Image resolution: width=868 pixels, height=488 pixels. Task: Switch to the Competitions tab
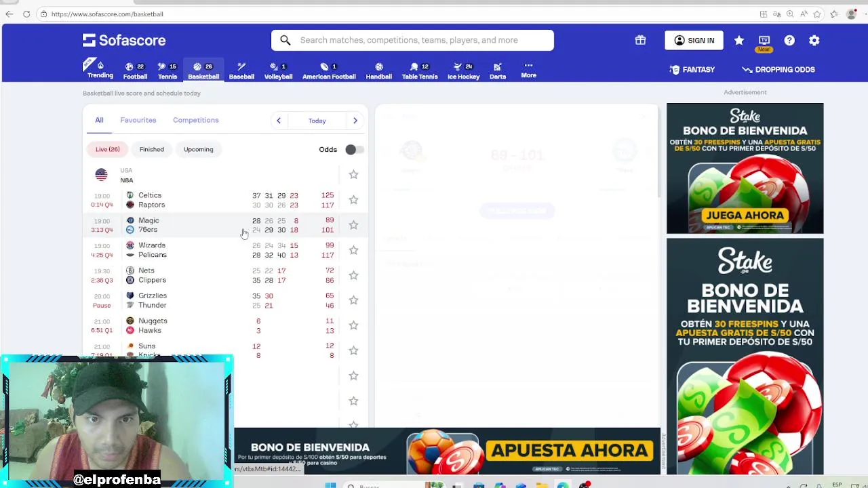point(196,120)
